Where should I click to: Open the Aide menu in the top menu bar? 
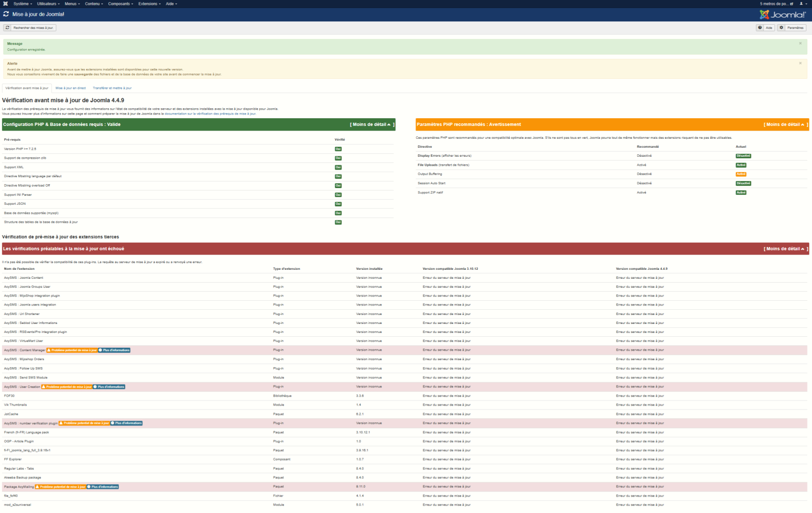point(172,4)
